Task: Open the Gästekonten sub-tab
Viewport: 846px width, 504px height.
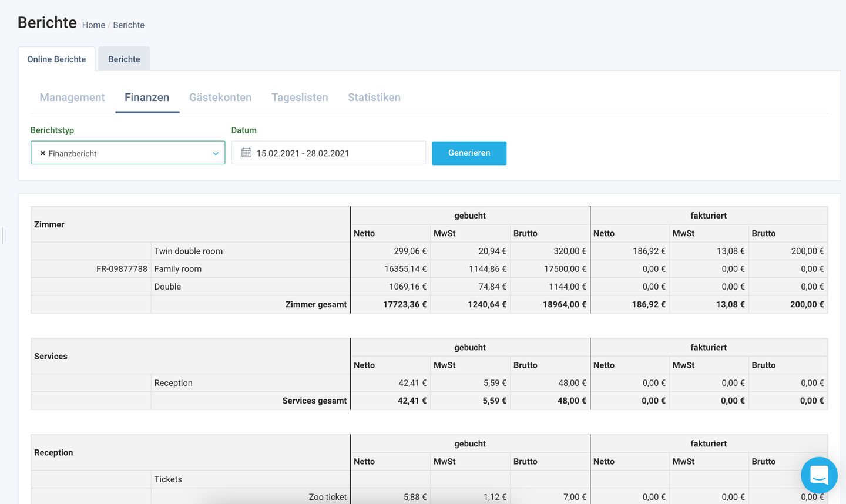Action: pyautogui.click(x=220, y=98)
